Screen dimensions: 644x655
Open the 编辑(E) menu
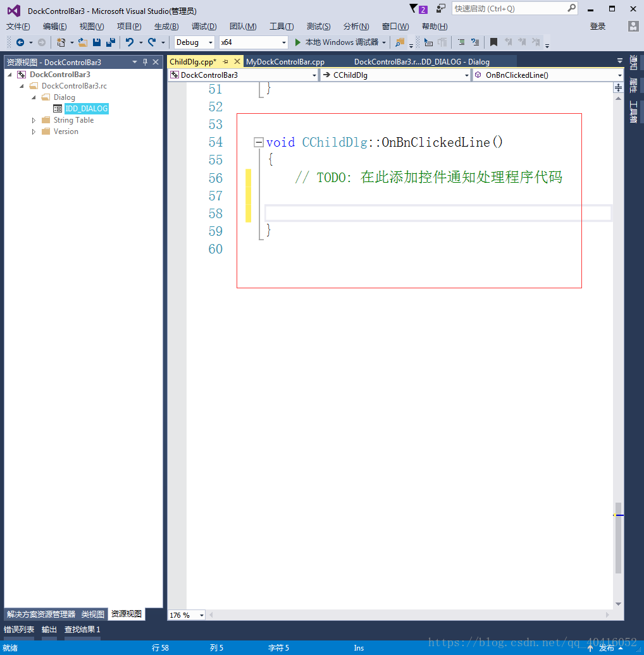pyautogui.click(x=55, y=27)
